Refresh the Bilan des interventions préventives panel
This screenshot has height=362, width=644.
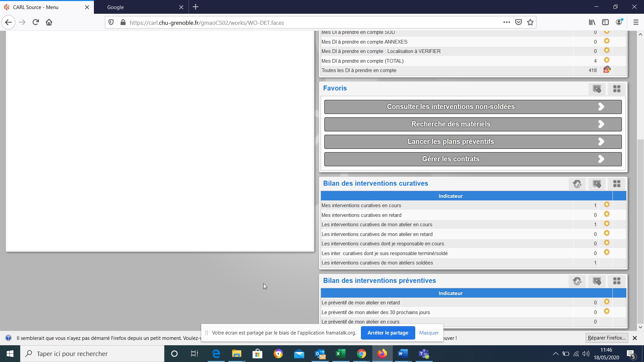click(x=577, y=281)
